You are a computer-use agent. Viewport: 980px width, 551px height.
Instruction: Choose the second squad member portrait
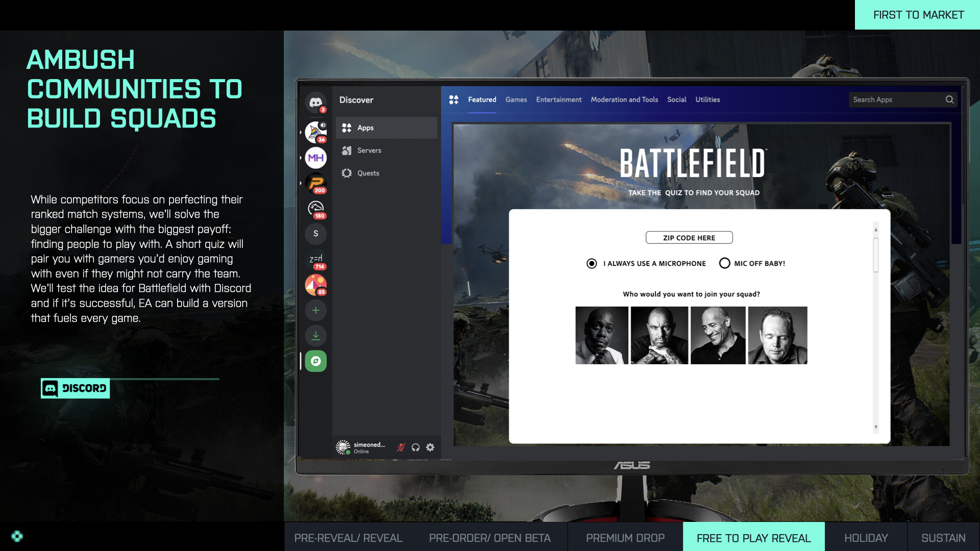click(659, 335)
